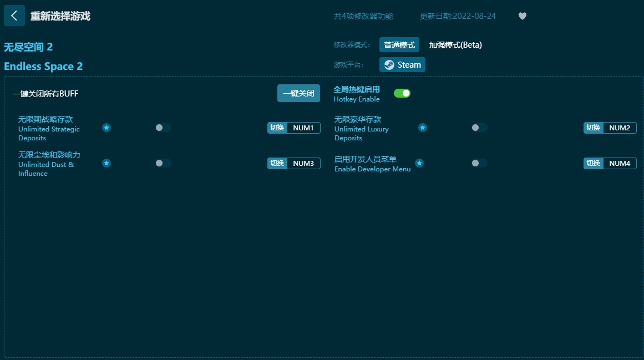644x360 pixels.
Task: Select the Steam game platform button
Action: click(402, 64)
